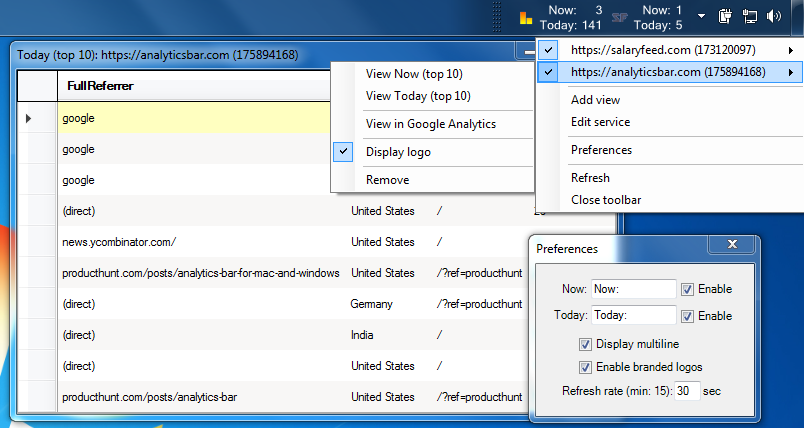The height and width of the screenshot is (428, 804).
Task: Open Preferences from the menu
Action: [601, 150]
